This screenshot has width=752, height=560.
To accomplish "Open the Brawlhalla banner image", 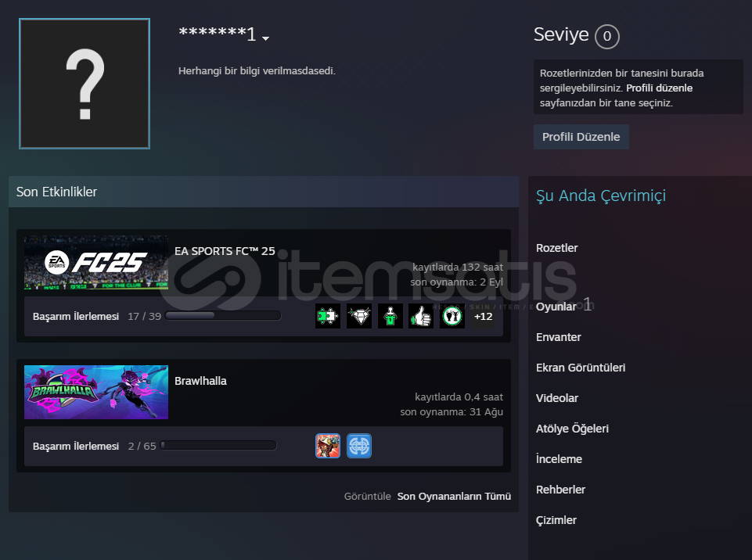I will (x=96, y=392).
